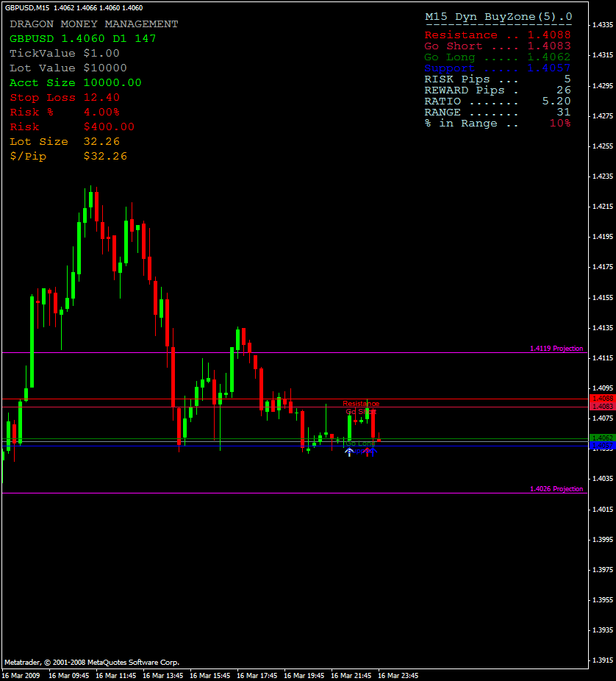Click the 1.3915 price scale label
The image size is (616, 681).
(x=603, y=660)
